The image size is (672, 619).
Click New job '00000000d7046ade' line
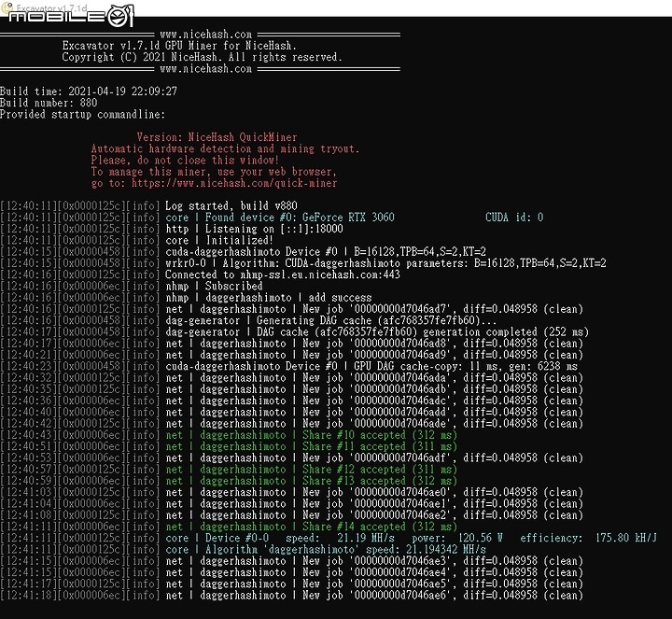tap(374, 424)
